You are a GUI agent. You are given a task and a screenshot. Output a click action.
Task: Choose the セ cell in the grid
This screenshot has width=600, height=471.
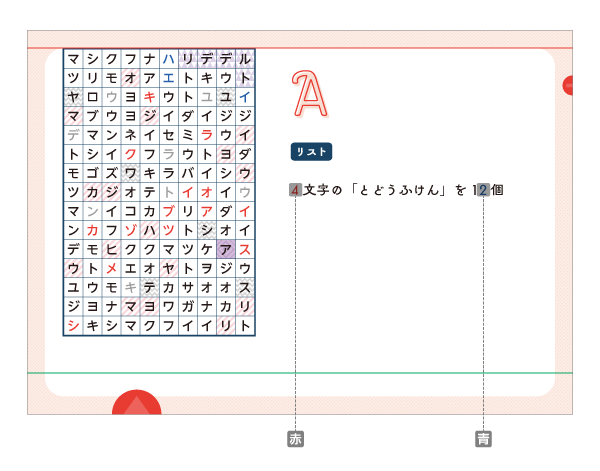[x=168, y=135]
